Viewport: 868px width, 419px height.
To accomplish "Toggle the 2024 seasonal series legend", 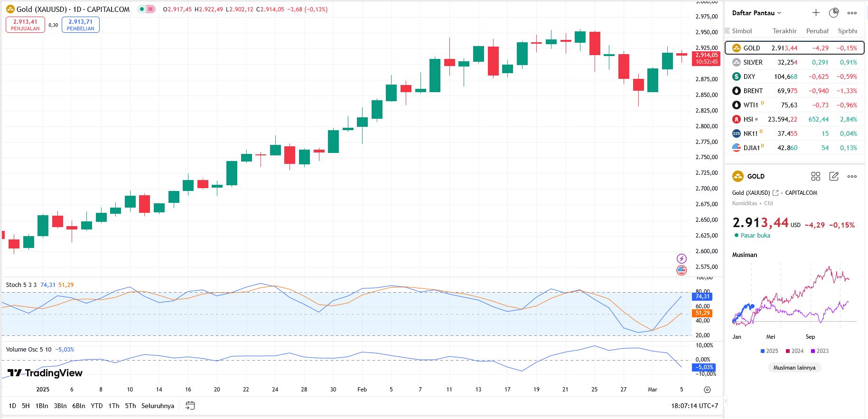I will [794, 351].
